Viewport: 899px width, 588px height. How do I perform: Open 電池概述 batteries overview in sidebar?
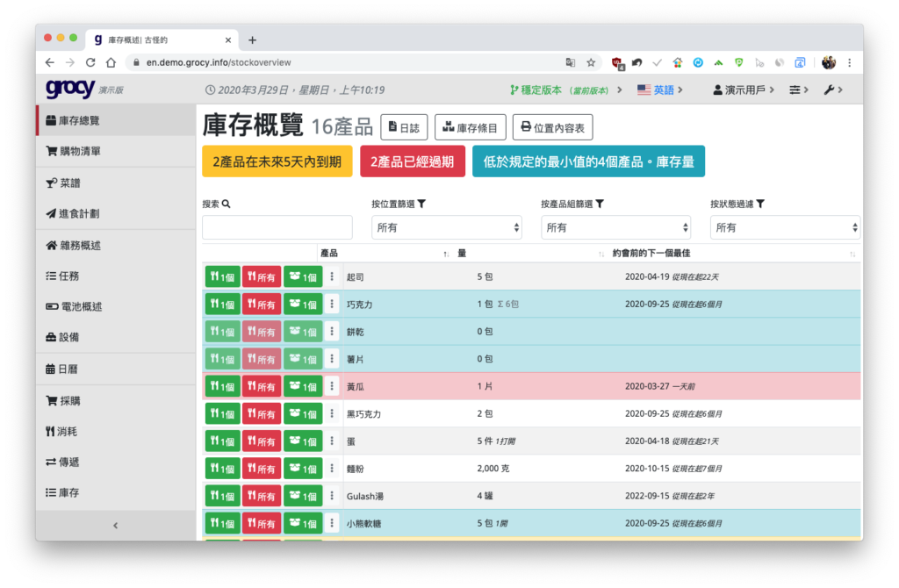point(116,306)
